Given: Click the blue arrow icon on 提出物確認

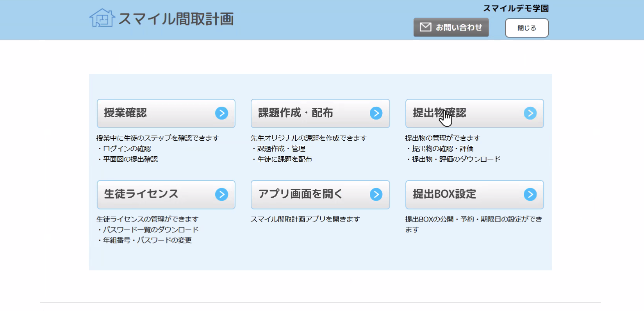Looking at the screenshot, I should click(530, 113).
